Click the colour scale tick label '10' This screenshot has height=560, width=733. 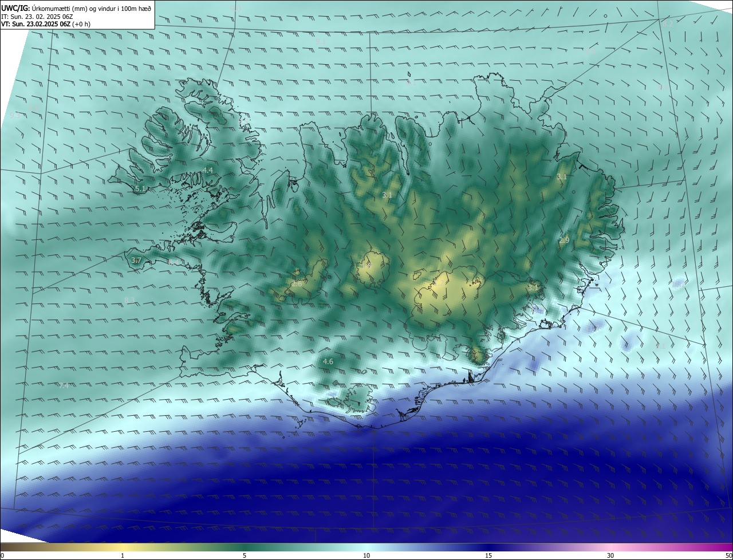366,555
